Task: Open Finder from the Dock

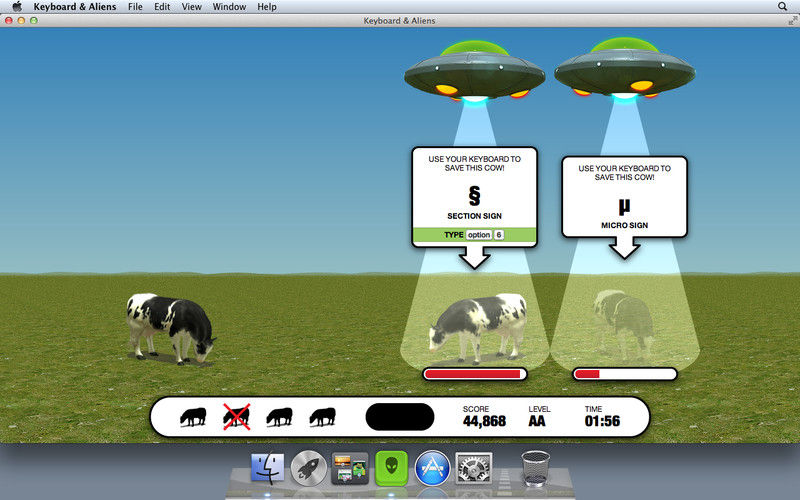Action: 268,468
